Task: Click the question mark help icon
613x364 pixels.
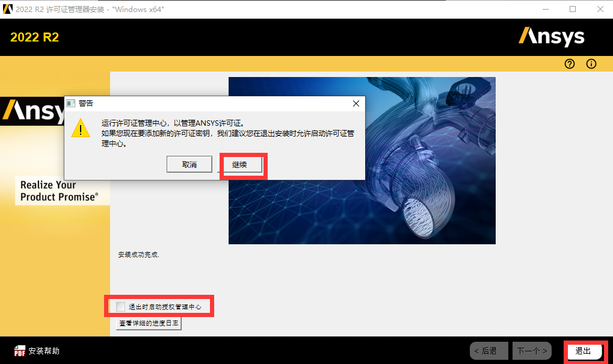Action: 570,64
